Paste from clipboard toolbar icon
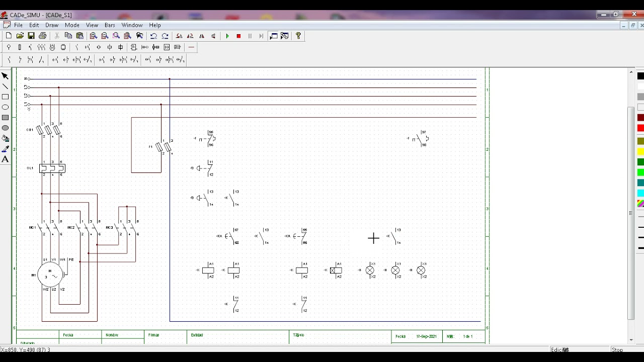This screenshot has width=644, height=362. [x=79, y=36]
